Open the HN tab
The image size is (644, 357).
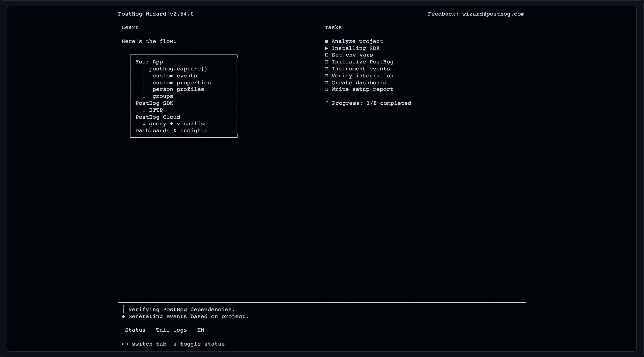[201, 330]
